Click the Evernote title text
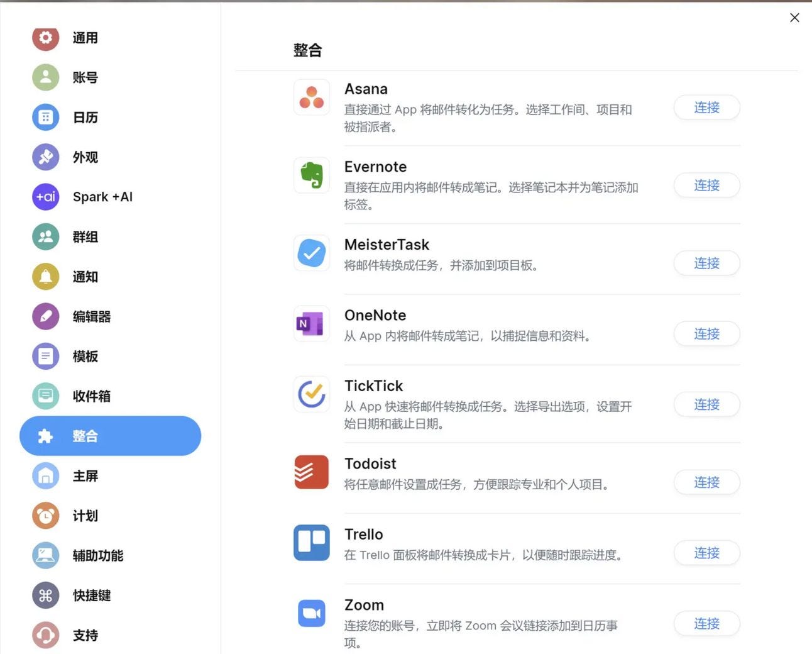 click(375, 167)
